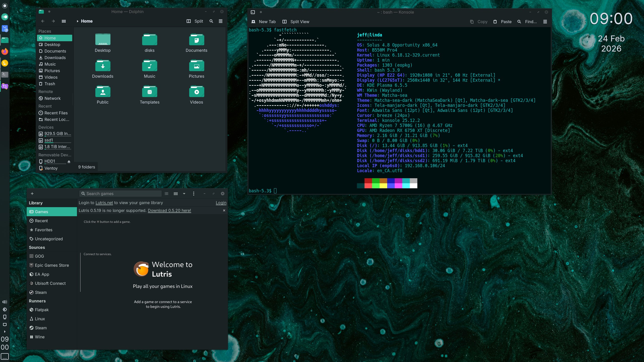The height and width of the screenshot is (362, 644).
Task: Switch Lutris library to list view
Action: pyautogui.click(x=166, y=193)
